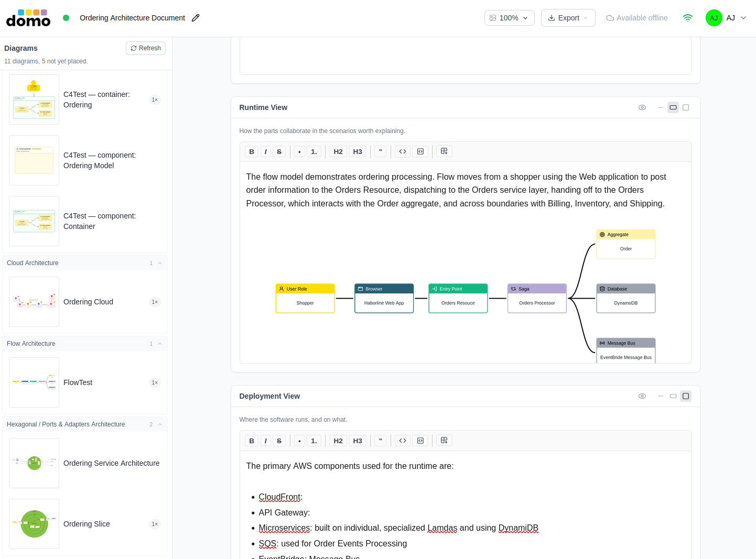Image resolution: width=756 pixels, height=559 pixels.
Task: Click Orders Resouce Entry Point node
Action: 458,298
